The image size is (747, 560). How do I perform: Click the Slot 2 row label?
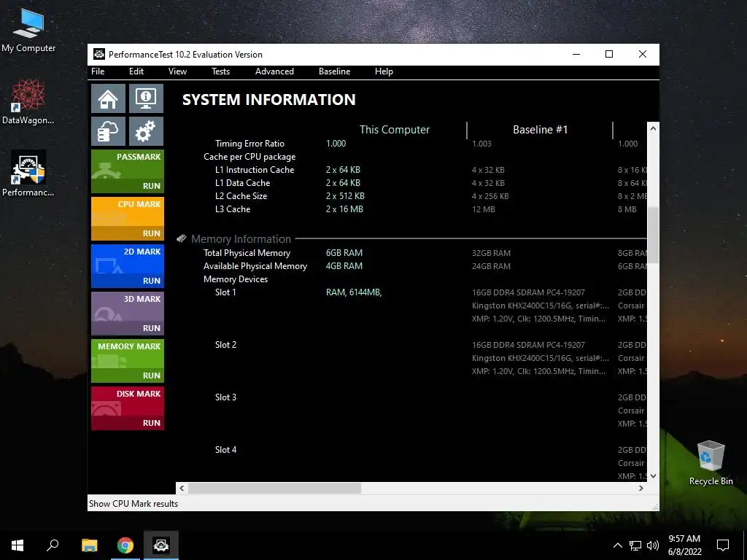225,345
